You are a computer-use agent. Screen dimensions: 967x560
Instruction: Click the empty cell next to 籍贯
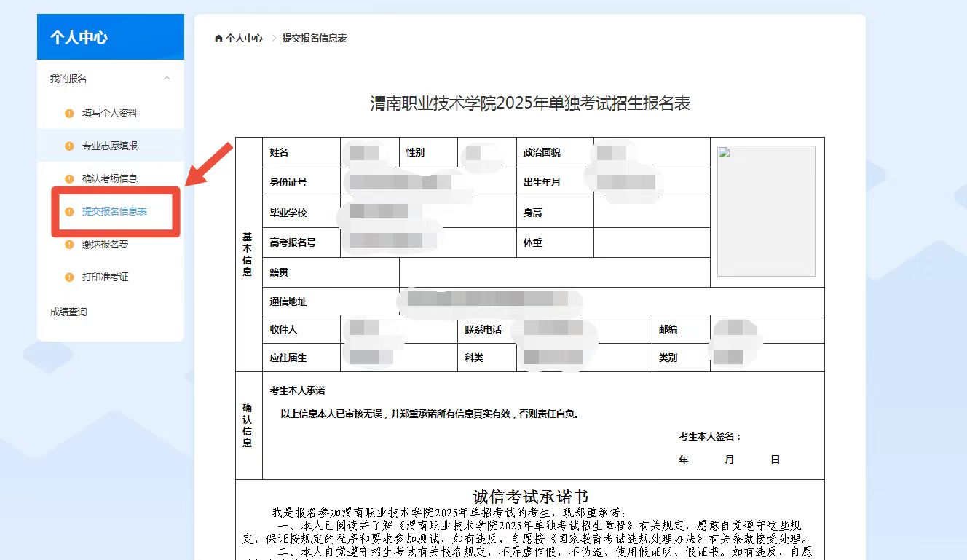(x=553, y=272)
